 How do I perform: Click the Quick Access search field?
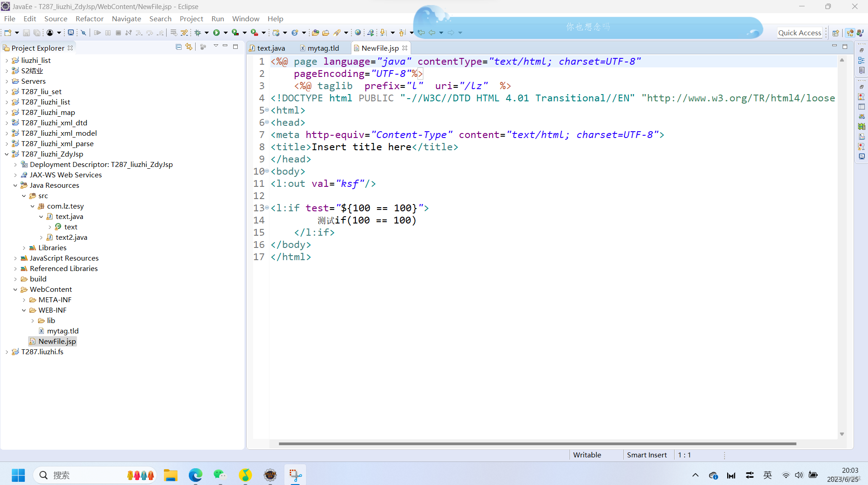[800, 33]
